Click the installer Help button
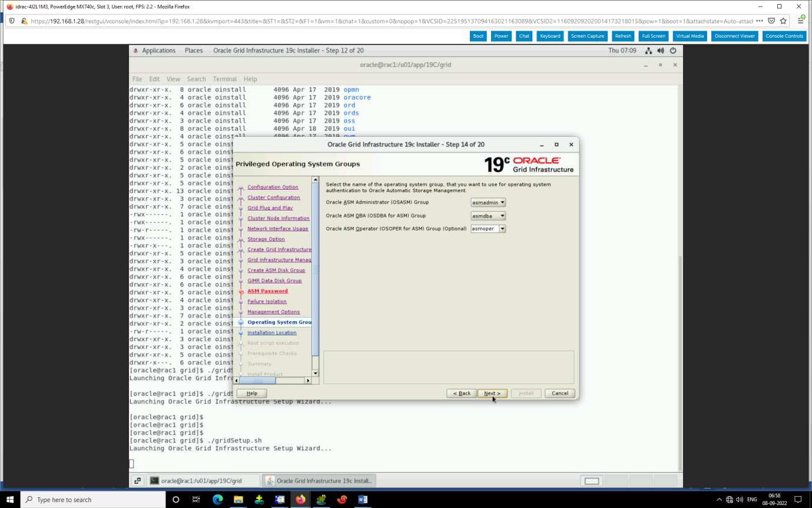812x508 pixels. tap(251, 393)
